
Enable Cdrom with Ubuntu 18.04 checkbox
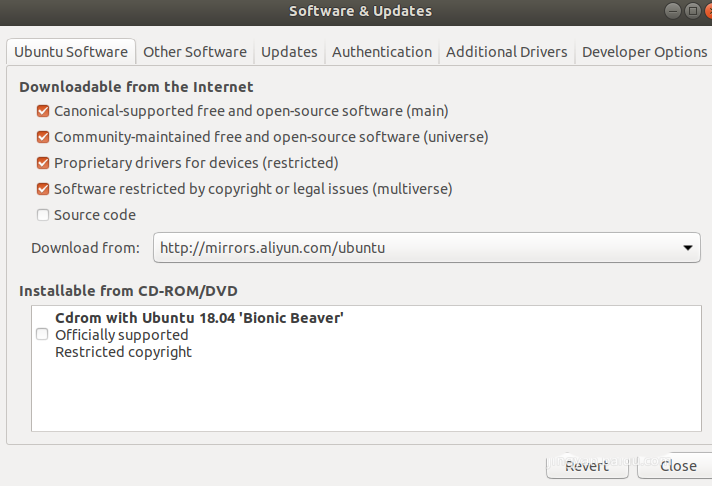click(x=42, y=335)
